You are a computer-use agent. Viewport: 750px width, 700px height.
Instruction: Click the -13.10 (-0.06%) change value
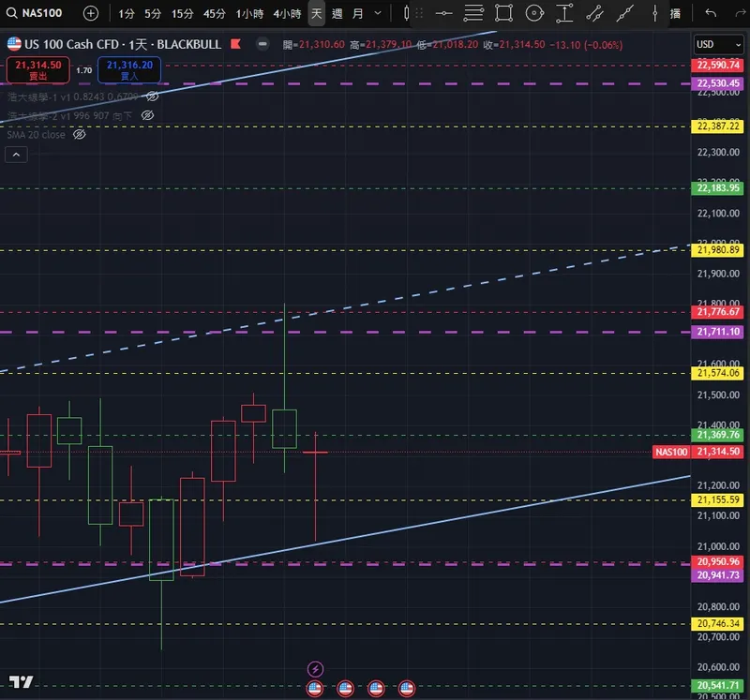586,45
